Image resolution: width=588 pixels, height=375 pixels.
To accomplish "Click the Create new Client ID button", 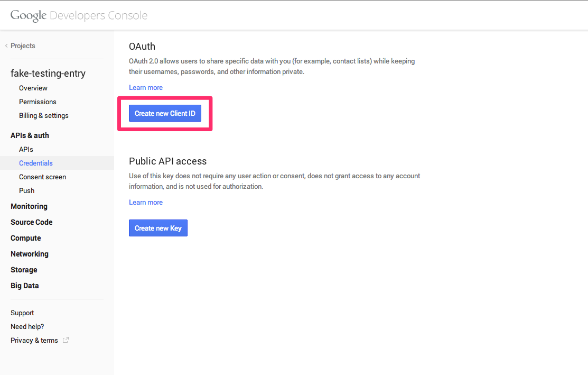I will click(165, 113).
